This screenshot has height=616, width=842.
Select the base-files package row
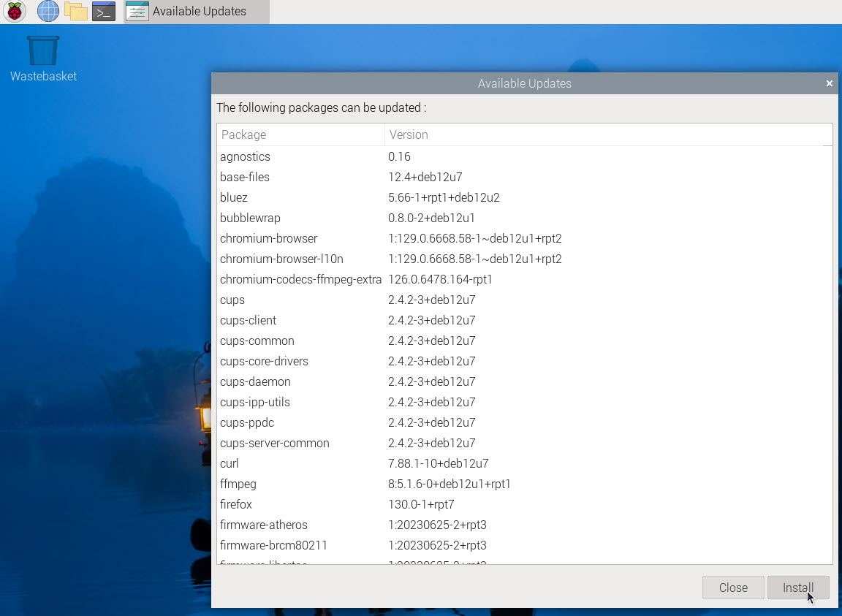coord(525,178)
